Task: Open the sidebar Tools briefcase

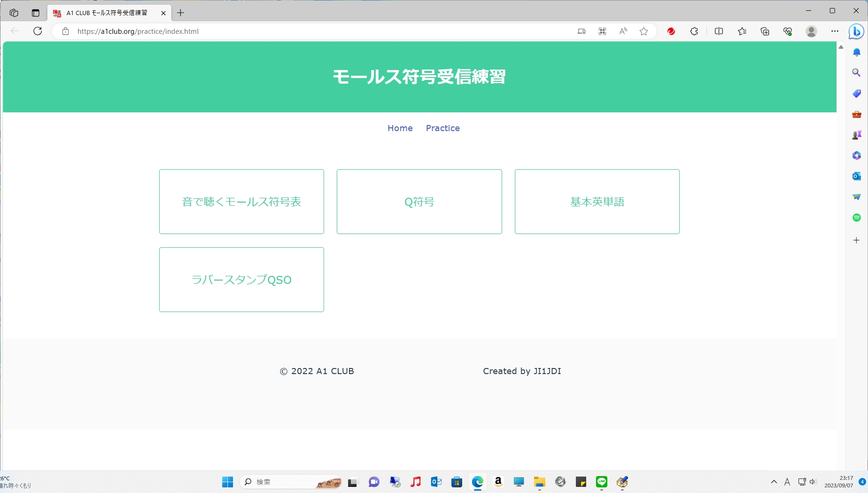Action: click(857, 114)
